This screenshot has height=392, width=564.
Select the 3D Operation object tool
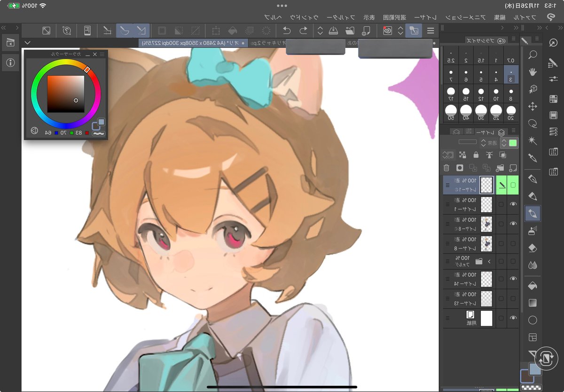[533, 89]
